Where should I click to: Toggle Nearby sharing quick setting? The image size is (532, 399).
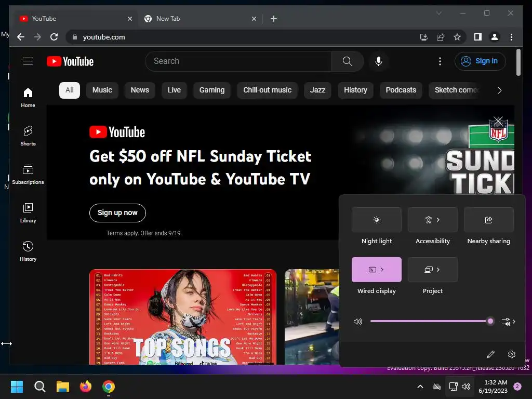pyautogui.click(x=488, y=220)
